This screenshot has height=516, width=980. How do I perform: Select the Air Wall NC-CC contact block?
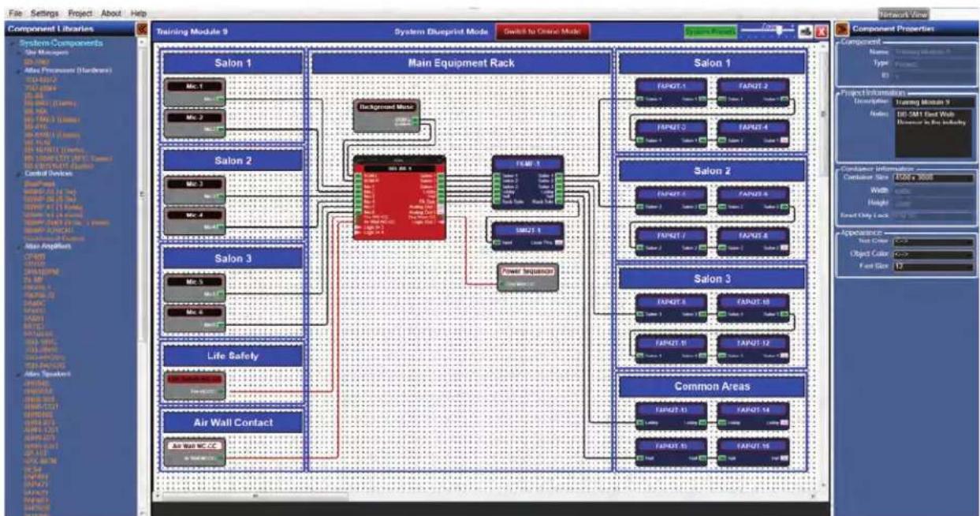(194, 452)
